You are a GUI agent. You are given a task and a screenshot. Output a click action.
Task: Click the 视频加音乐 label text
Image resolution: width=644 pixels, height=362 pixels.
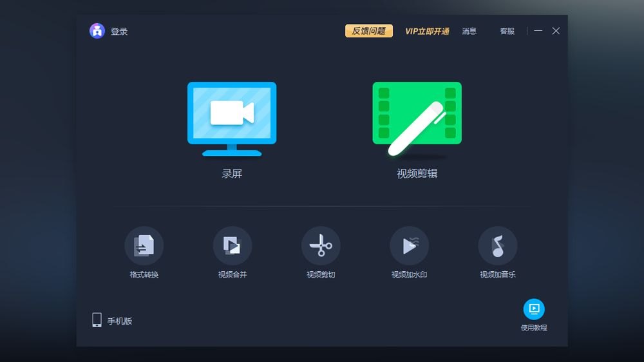498,274
